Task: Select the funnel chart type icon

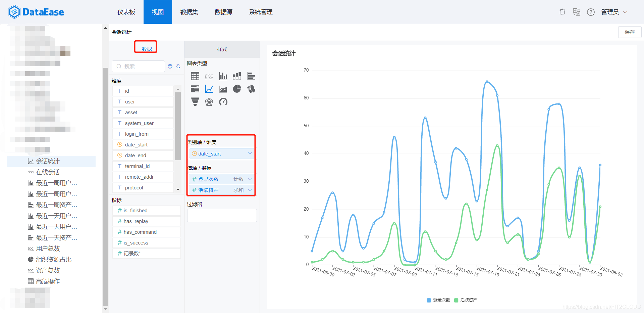Action: (x=195, y=102)
